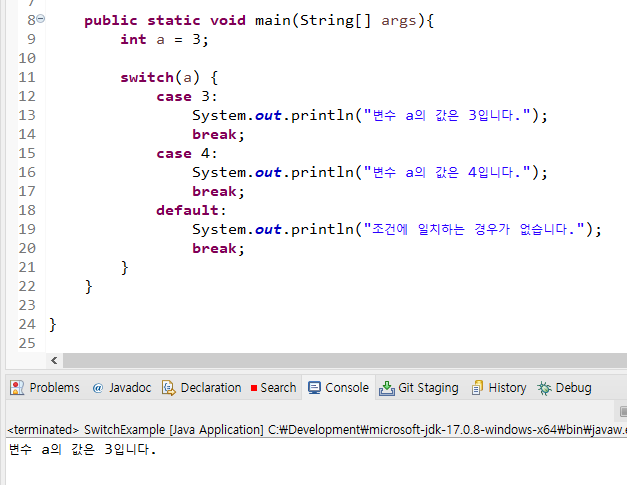The height and width of the screenshot is (485, 627).
Task: Click the editor horizontal scrollbar left arrow
Action: click(54, 360)
